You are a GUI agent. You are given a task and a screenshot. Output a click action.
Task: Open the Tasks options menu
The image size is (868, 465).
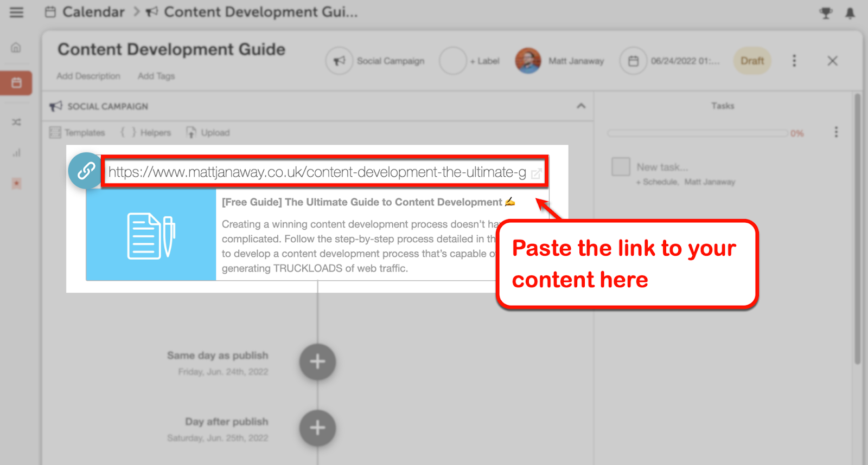[836, 132]
